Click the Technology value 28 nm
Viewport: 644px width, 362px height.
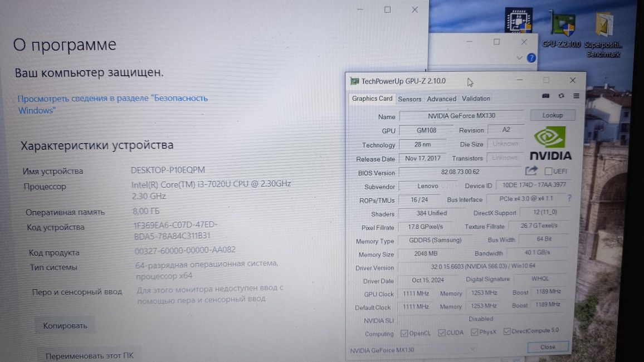[423, 144]
